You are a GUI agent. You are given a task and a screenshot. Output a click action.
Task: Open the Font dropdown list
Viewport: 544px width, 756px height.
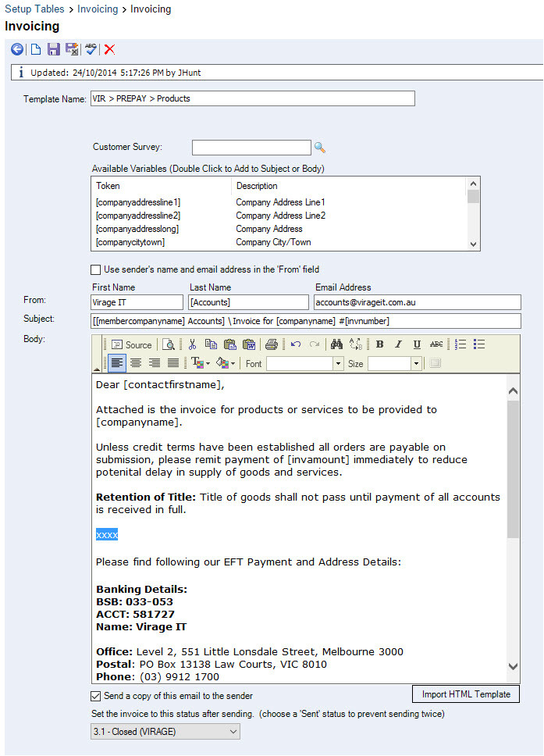338,364
